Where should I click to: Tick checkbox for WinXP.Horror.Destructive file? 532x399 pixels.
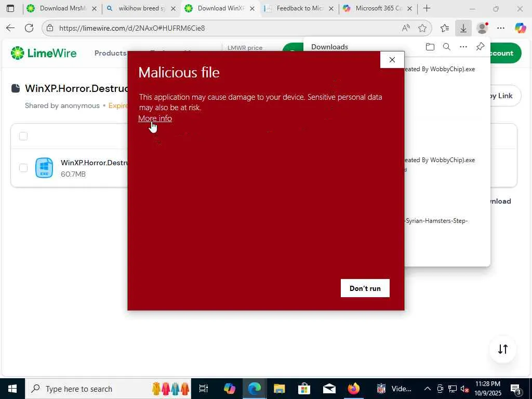tap(23, 168)
